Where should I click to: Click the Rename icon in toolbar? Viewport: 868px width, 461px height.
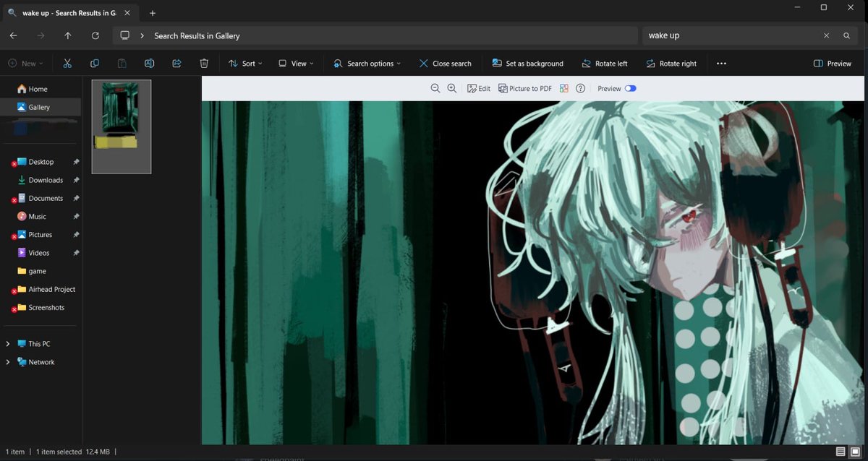tap(149, 64)
